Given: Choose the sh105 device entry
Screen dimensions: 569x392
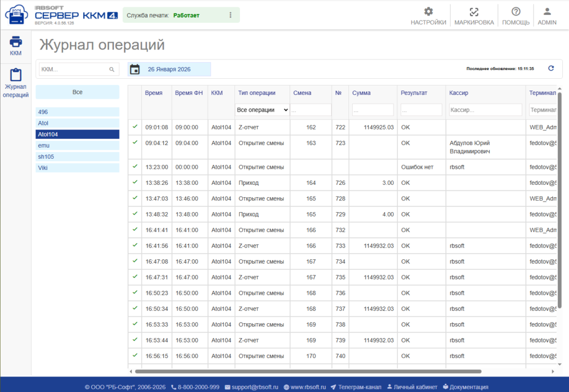Looking at the screenshot, I should (77, 157).
